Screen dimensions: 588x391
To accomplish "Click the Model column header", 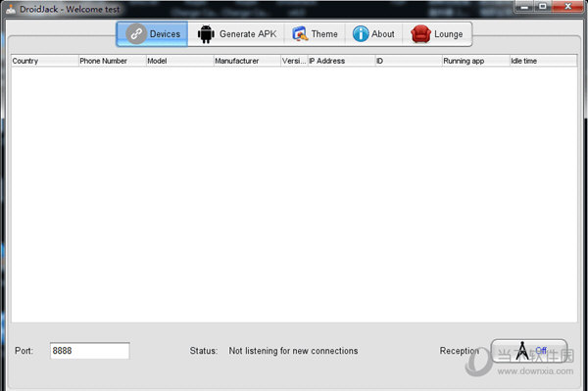I will 179,61.
